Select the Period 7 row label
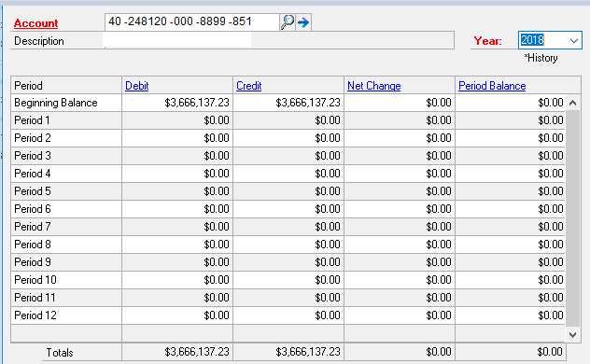This screenshot has width=590, height=364. [x=33, y=227]
